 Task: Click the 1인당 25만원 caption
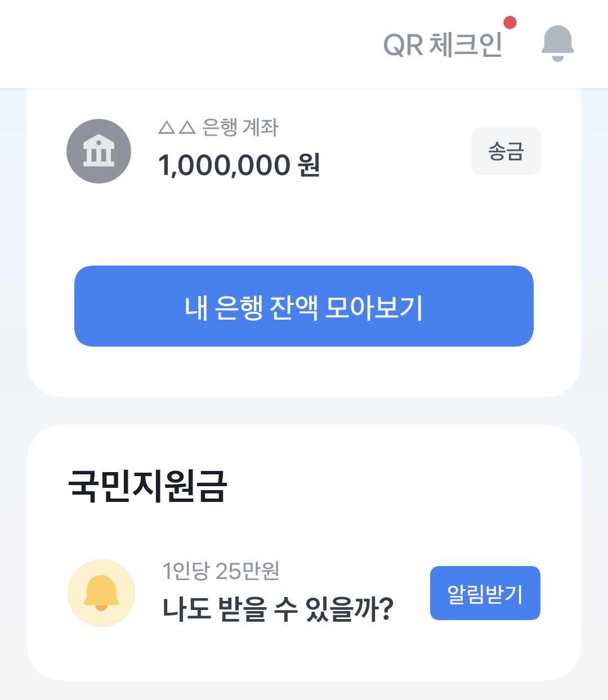[221, 571]
